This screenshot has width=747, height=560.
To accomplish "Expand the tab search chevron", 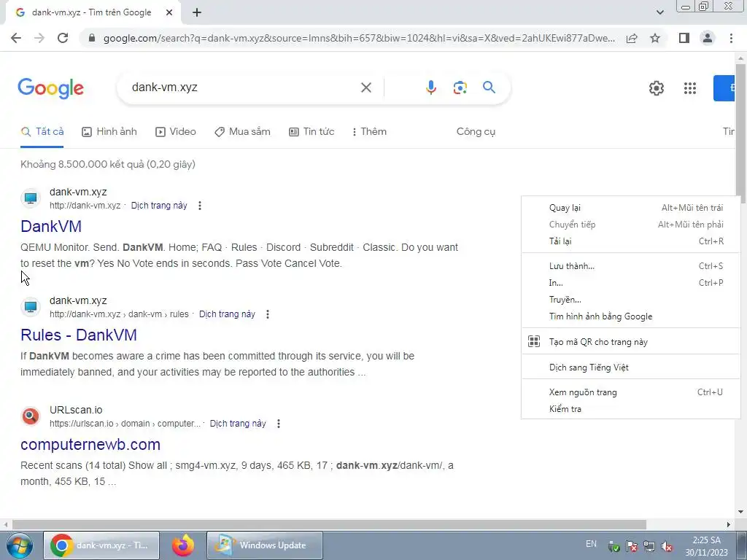I will (x=659, y=12).
